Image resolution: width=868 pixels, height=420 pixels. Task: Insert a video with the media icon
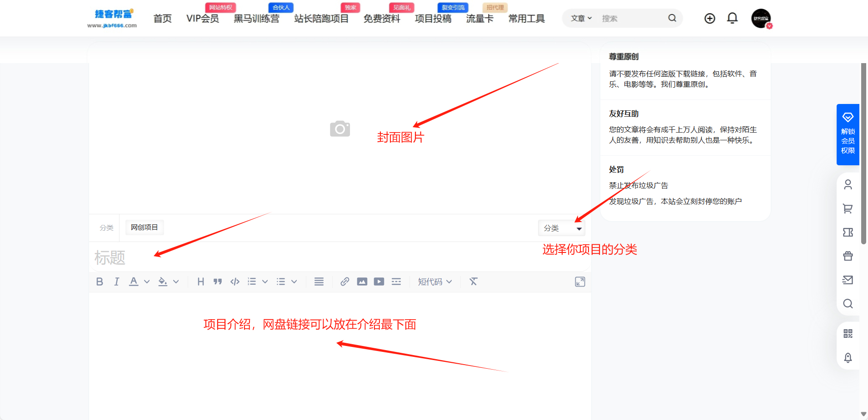[379, 282]
